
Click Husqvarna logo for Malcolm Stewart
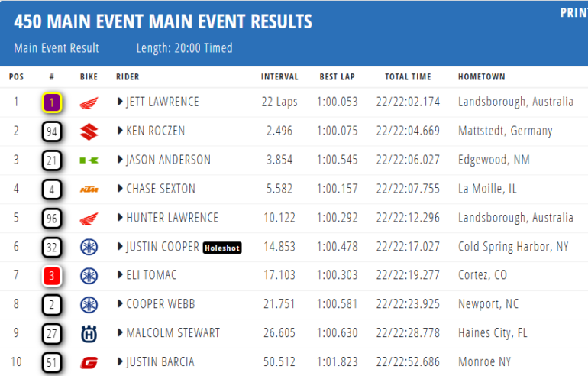coord(89,333)
